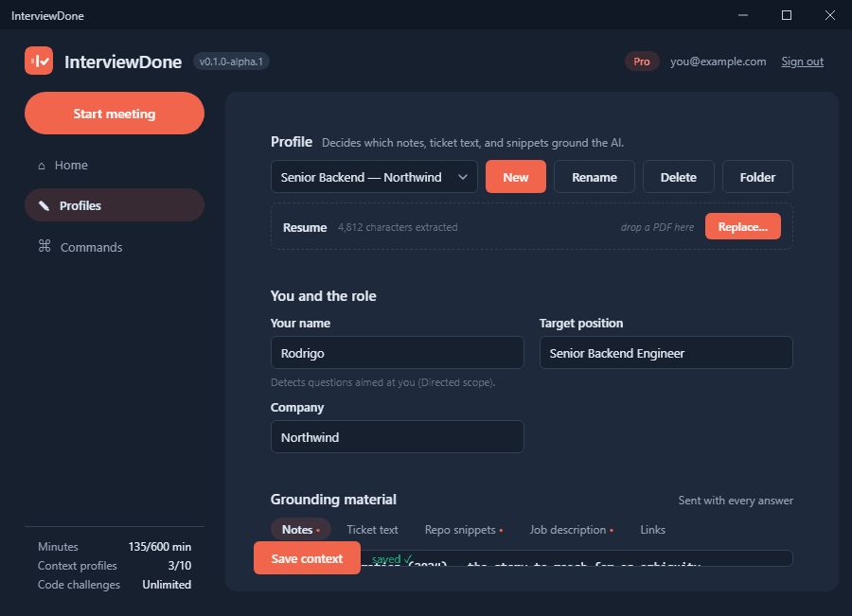This screenshot has height=616, width=852.
Task: Close the InterviewDone window
Action: tap(829, 15)
